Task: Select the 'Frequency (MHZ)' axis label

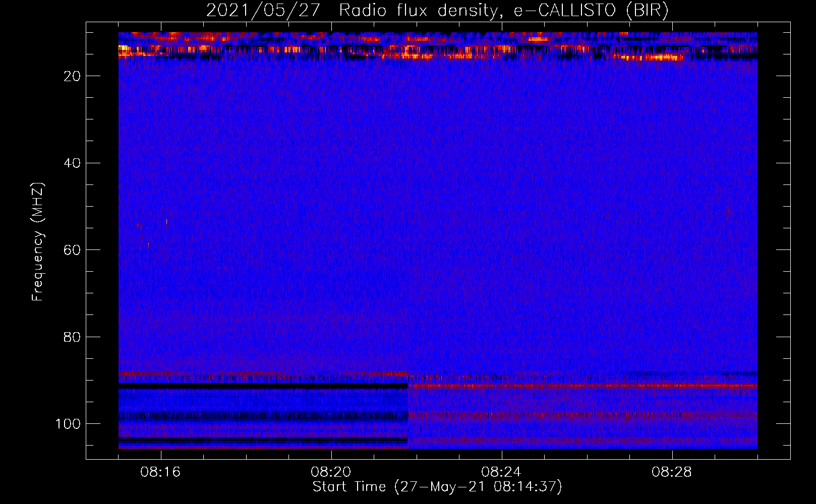Action: [38, 242]
